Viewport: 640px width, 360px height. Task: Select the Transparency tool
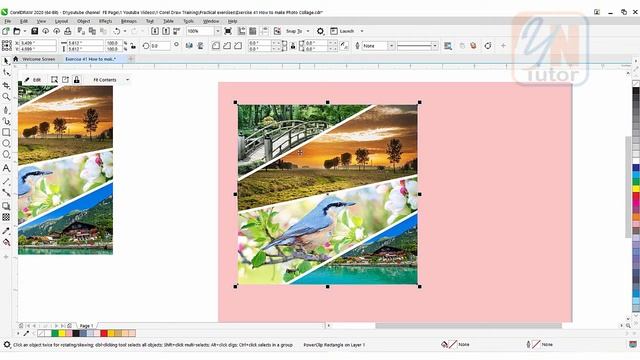[6, 217]
